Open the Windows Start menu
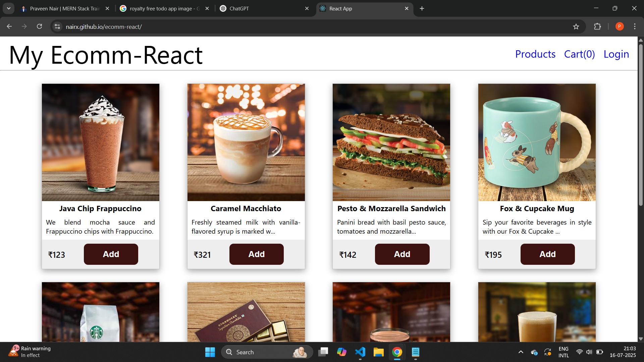This screenshot has height=362, width=644. click(x=210, y=352)
